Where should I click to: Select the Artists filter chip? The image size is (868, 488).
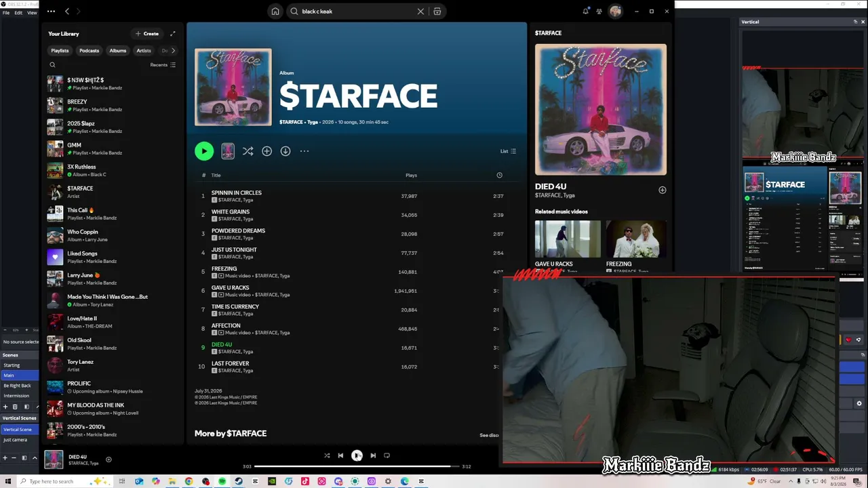pos(144,50)
